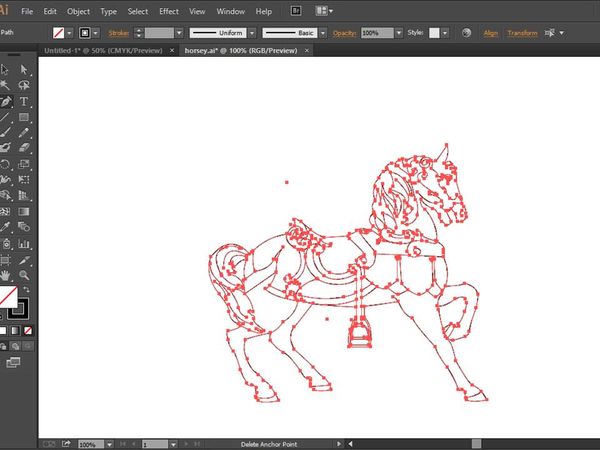Select the Rectangle tool
Viewport: 600px width, 450px height.
tap(24, 117)
